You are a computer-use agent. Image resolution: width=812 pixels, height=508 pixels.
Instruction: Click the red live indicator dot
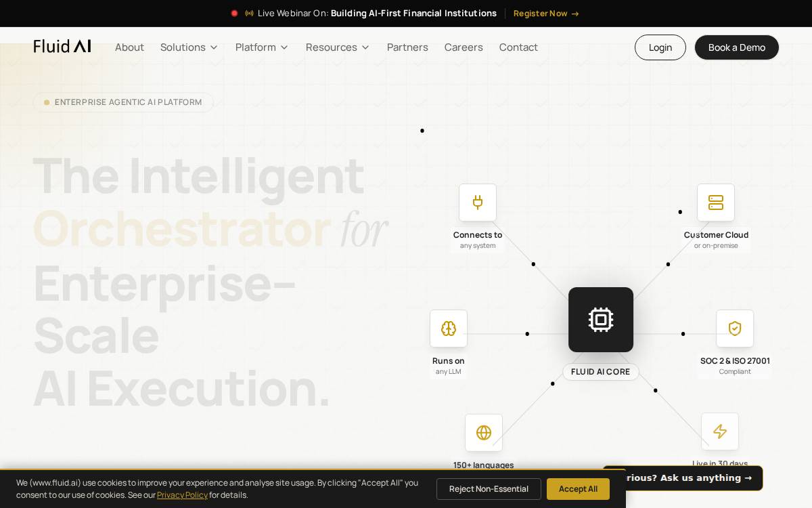(235, 14)
